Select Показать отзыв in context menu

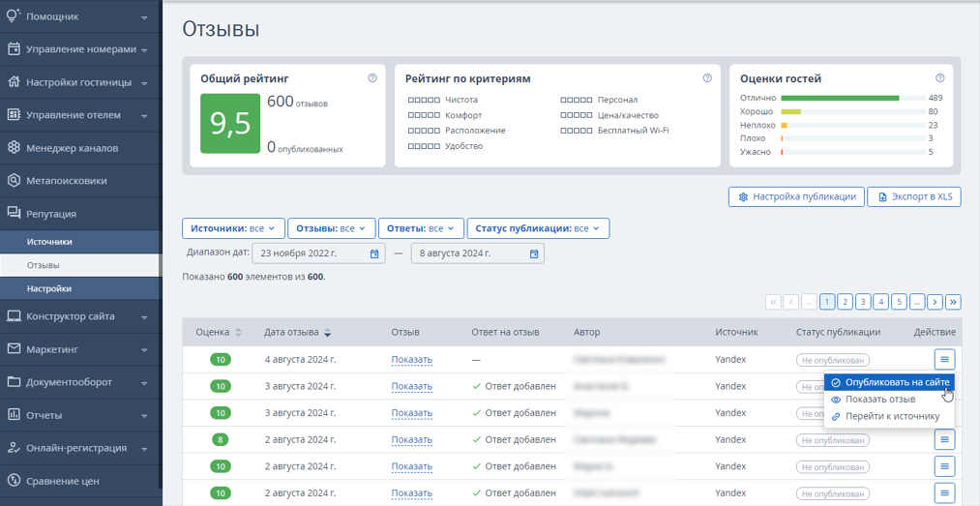tap(890, 400)
